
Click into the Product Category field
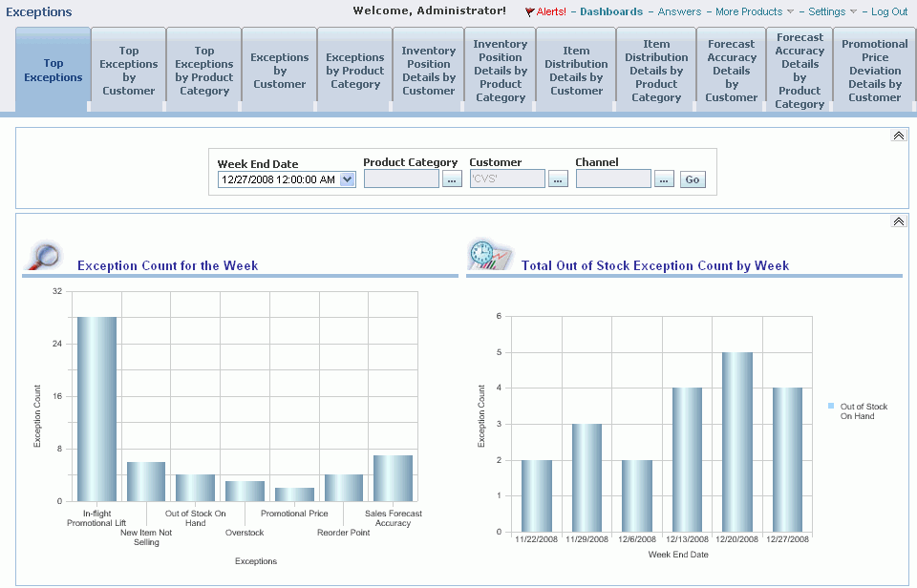point(401,178)
